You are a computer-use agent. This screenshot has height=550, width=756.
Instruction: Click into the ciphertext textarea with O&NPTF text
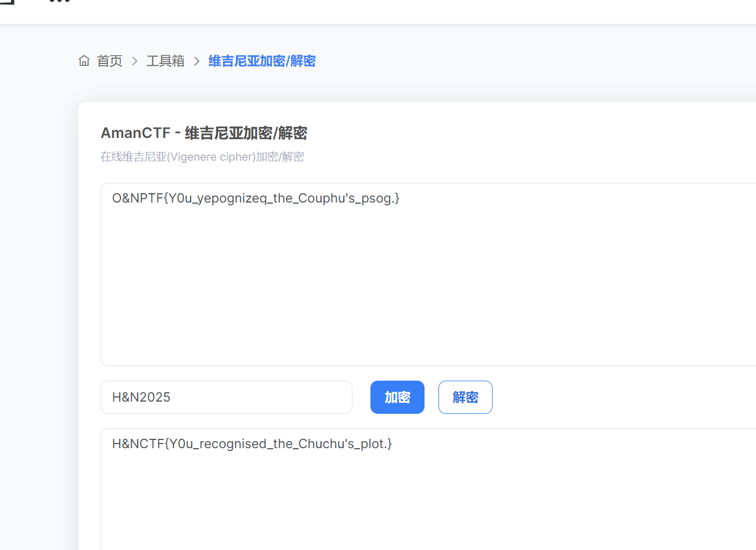(x=429, y=274)
